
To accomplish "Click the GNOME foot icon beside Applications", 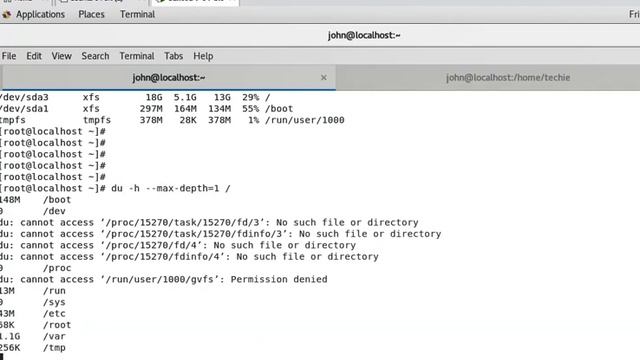I will (x=7, y=15).
